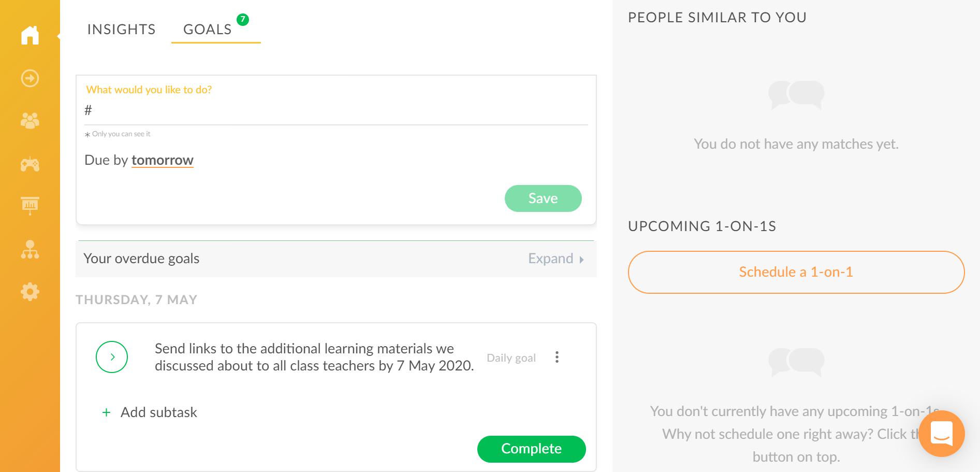This screenshot has height=472, width=980.
Task: Open the org chart sidebar icon
Action: click(x=30, y=249)
